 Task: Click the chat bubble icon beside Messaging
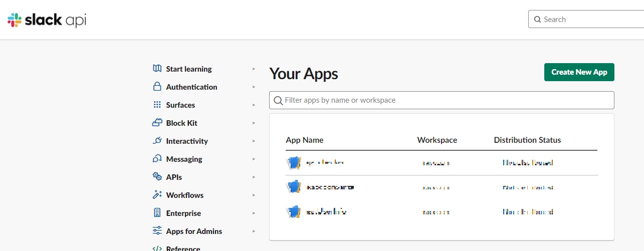click(157, 159)
